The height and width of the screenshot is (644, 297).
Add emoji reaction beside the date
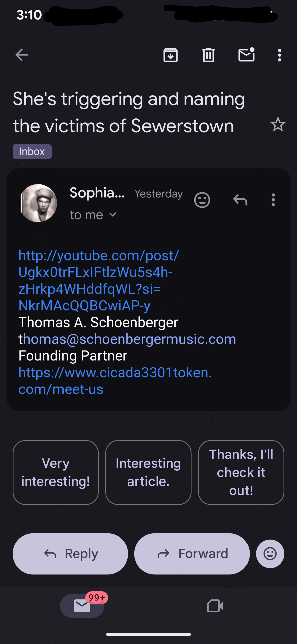click(202, 200)
